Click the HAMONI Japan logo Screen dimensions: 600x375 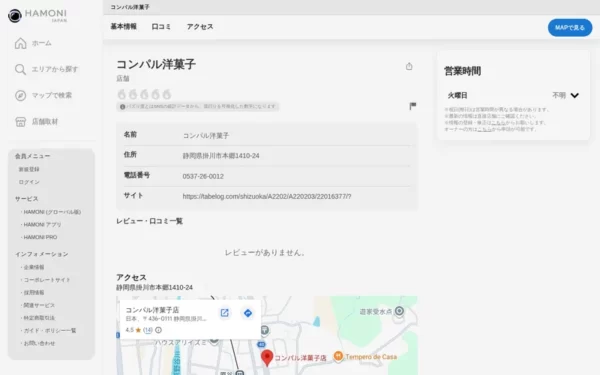tap(38, 16)
